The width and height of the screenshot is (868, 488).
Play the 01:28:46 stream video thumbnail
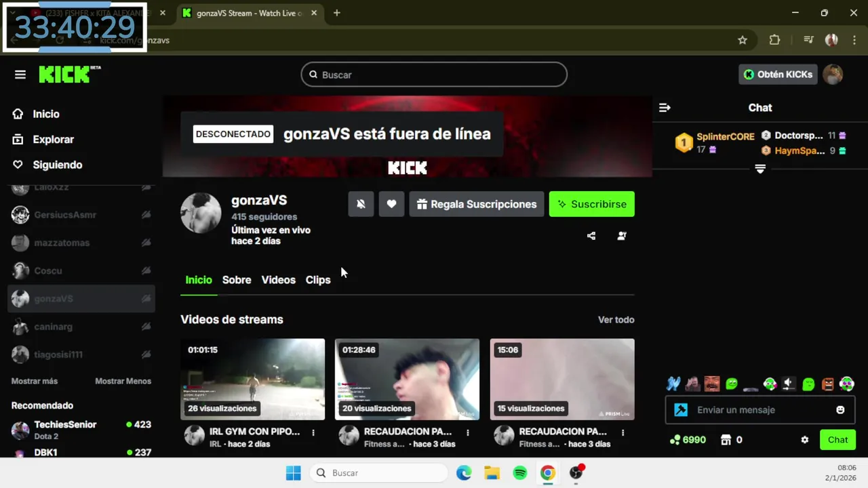[x=407, y=380]
